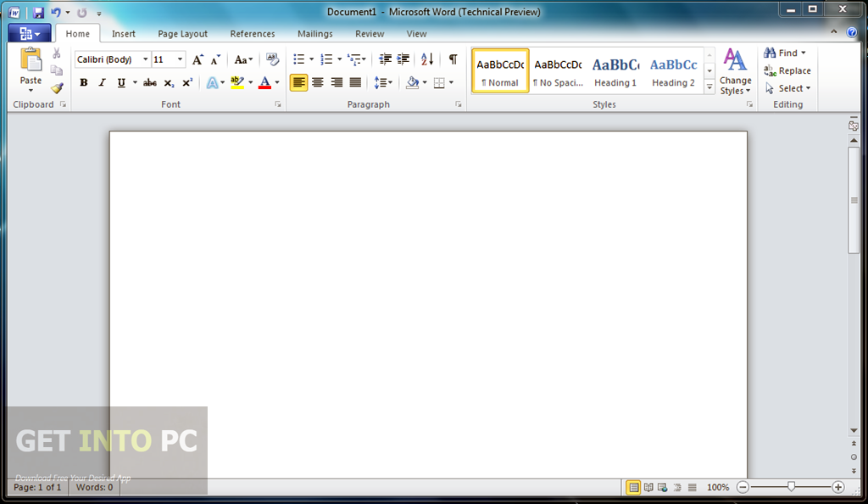Apply red font color
The image size is (868, 504).
[x=265, y=83]
